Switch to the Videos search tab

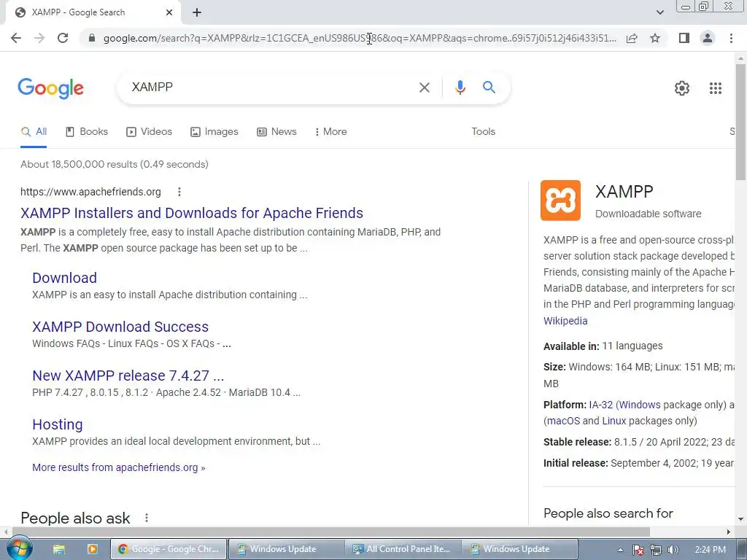149,132
